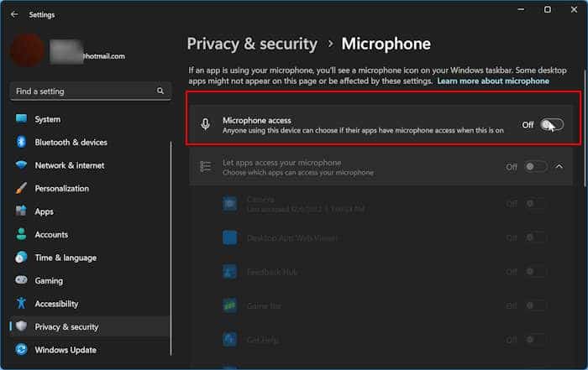Open the account profile picture
Viewport: 588px width, 370px height.
pos(27,50)
